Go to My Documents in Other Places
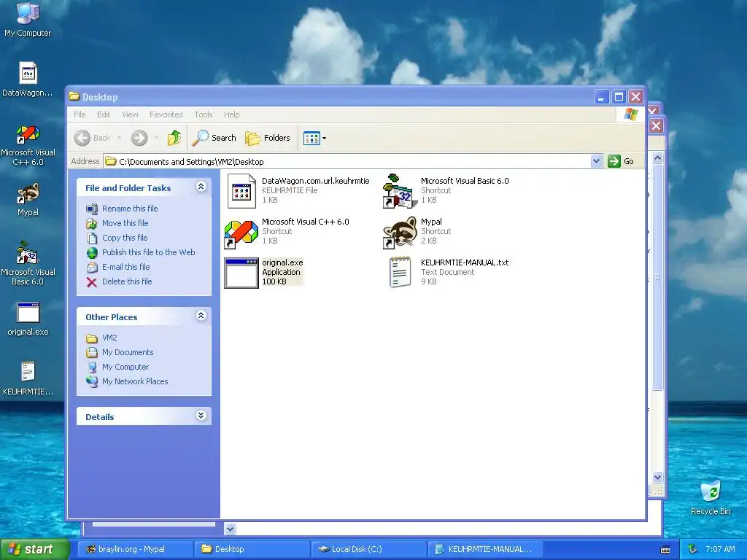This screenshot has height=560, width=747. (x=128, y=352)
